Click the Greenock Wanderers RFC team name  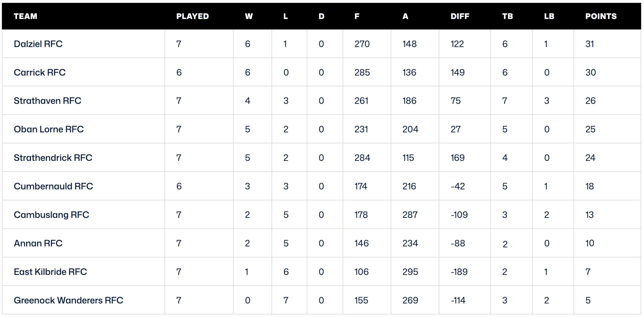tap(68, 300)
